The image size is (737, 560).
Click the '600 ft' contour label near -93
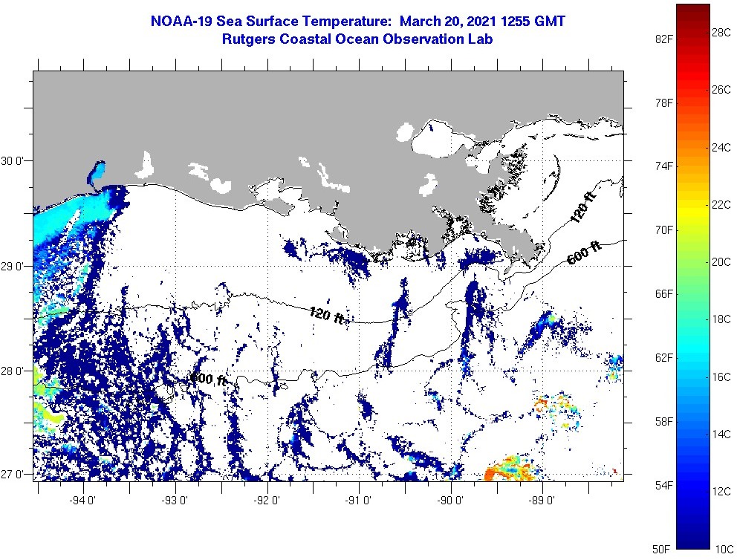(210, 378)
